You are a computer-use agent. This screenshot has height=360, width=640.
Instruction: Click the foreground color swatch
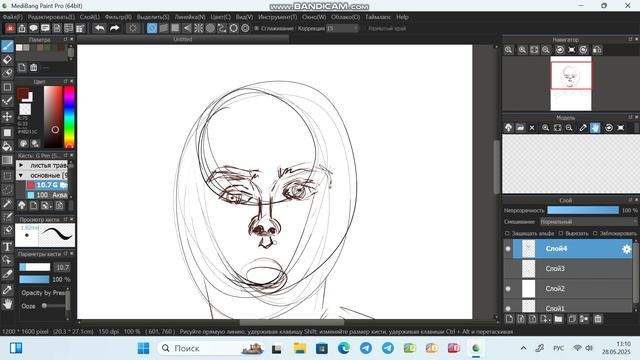(x=23, y=93)
